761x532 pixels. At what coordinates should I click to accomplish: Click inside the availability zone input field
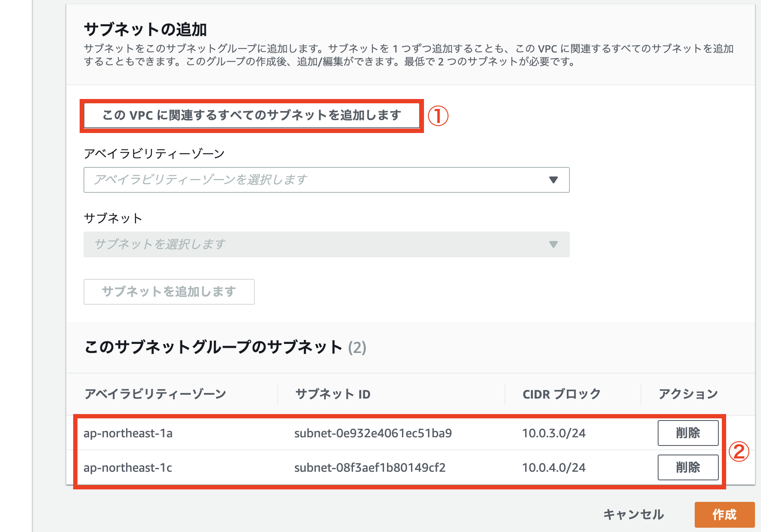click(x=258, y=180)
